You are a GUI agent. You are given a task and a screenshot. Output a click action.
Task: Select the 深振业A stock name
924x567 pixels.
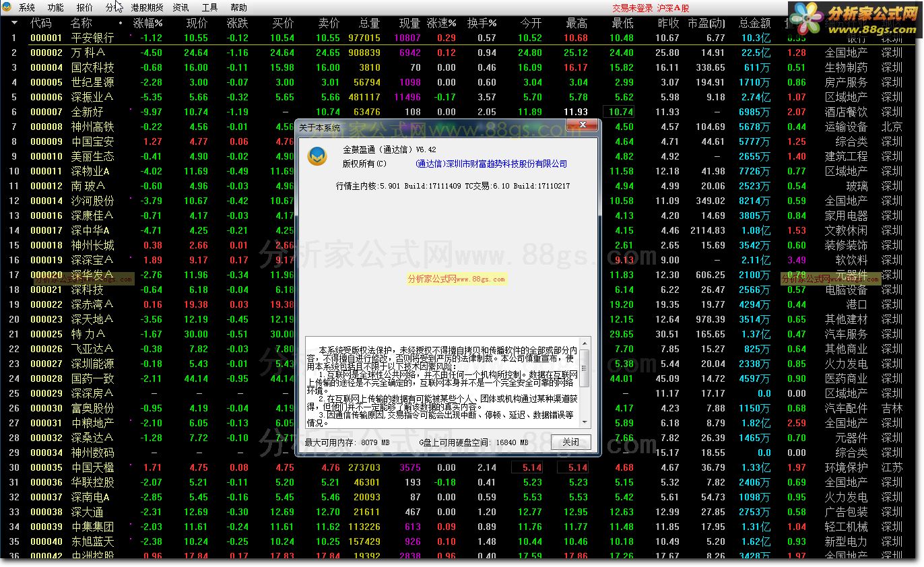point(92,97)
